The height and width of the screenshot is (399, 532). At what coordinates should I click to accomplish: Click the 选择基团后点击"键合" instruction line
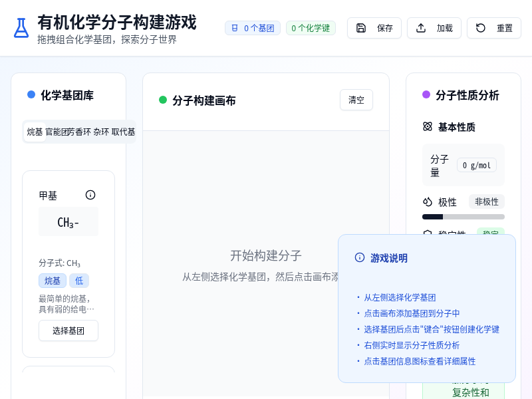click(x=432, y=329)
